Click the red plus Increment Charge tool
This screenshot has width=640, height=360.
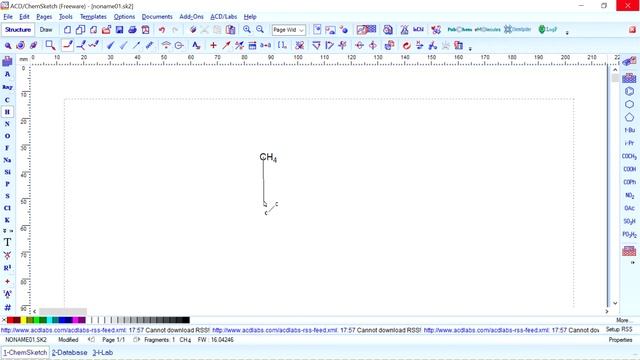pos(213,45)
